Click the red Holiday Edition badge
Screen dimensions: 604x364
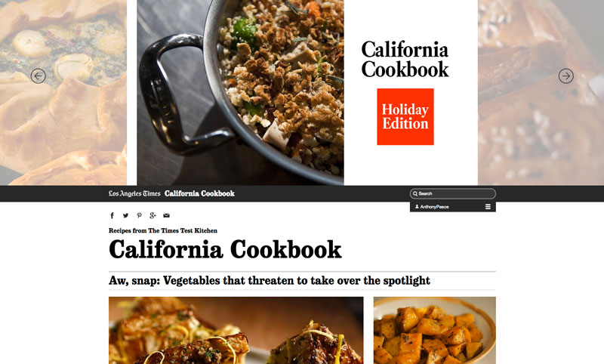pyautogui.click(x=405, y=117)
